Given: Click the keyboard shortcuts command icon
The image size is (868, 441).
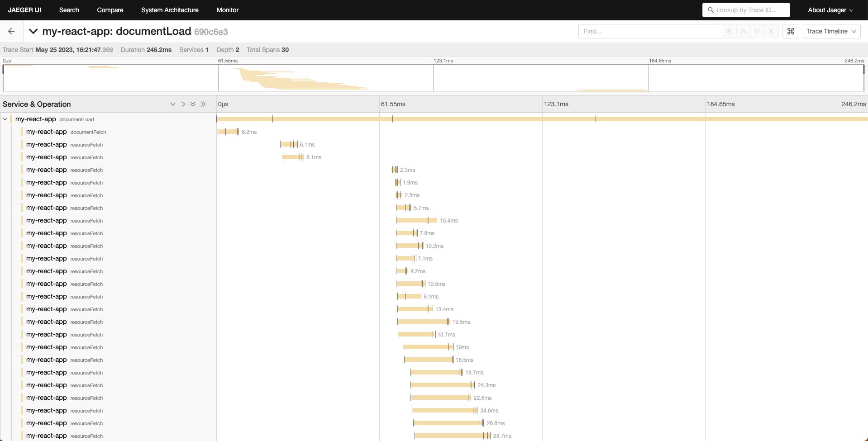Looking at the screenshot, I should (x=790, y=31).
